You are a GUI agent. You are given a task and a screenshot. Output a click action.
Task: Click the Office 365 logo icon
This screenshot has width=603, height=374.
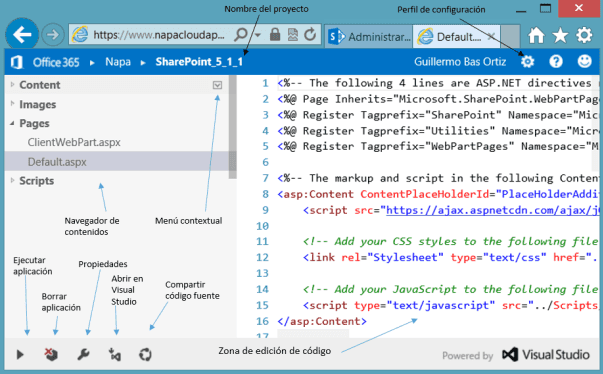17,62
